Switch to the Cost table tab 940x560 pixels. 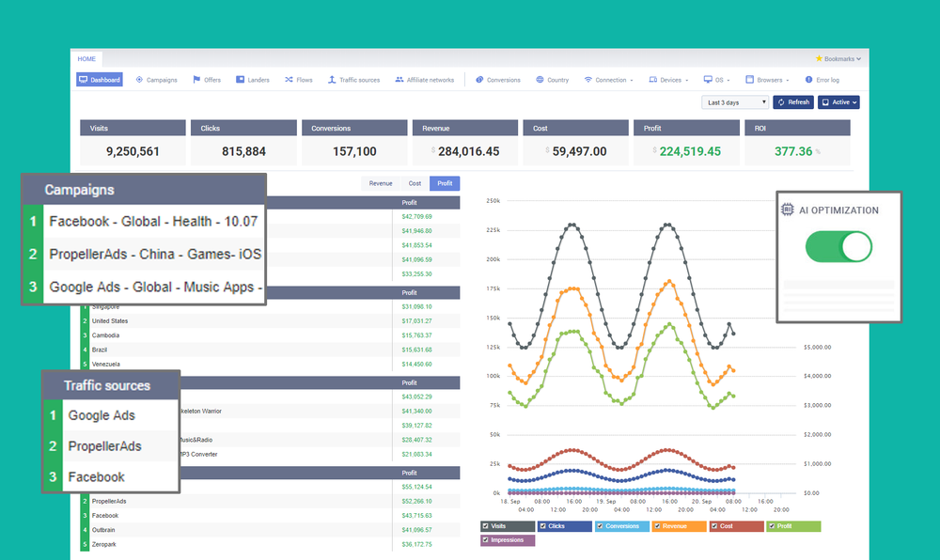(x=415, y=183)
